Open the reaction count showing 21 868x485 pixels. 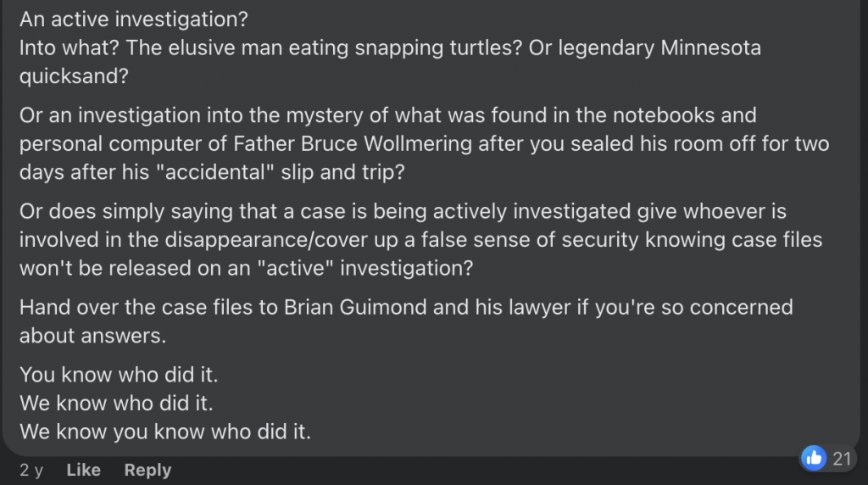[841, 459]
